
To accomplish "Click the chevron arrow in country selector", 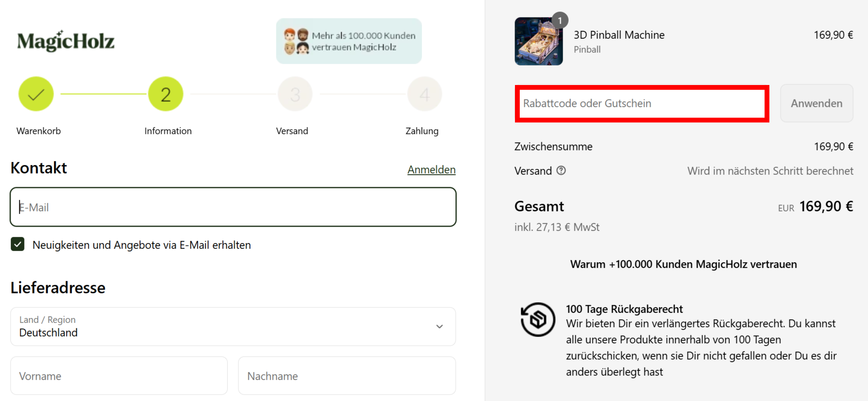I will pyautogui.click(x=439, y=326).
